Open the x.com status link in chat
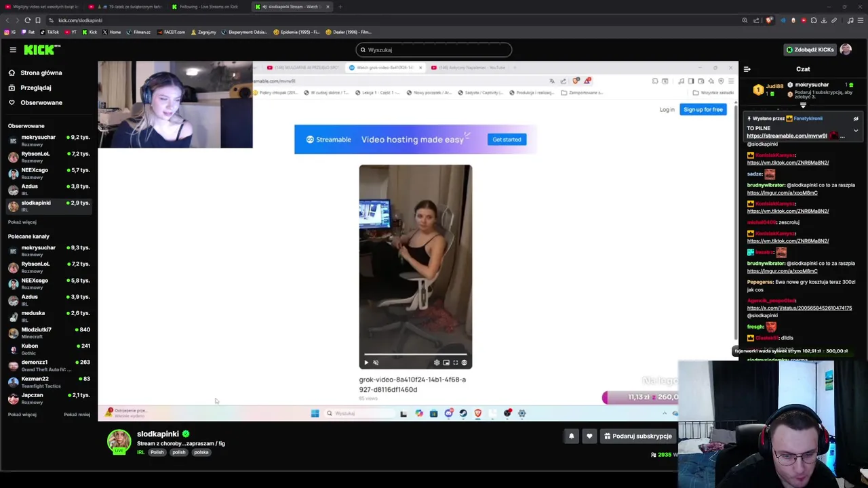868x488 pixels. pos(799,308)
